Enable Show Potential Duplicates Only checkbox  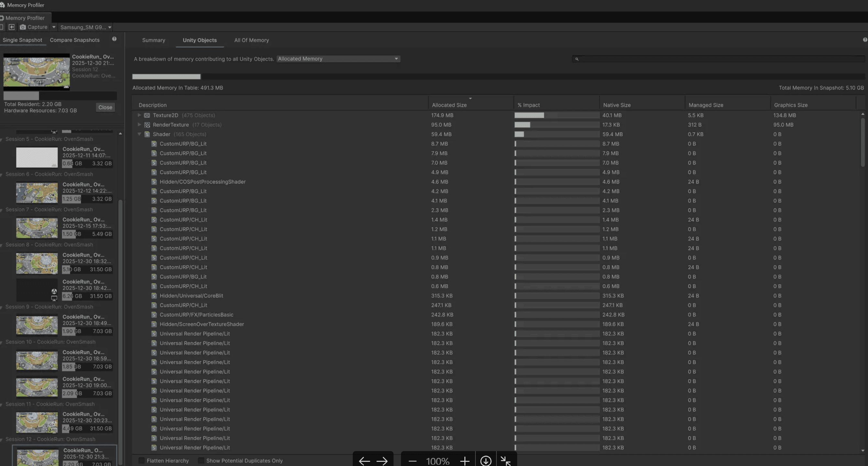[x=201, y=460]
